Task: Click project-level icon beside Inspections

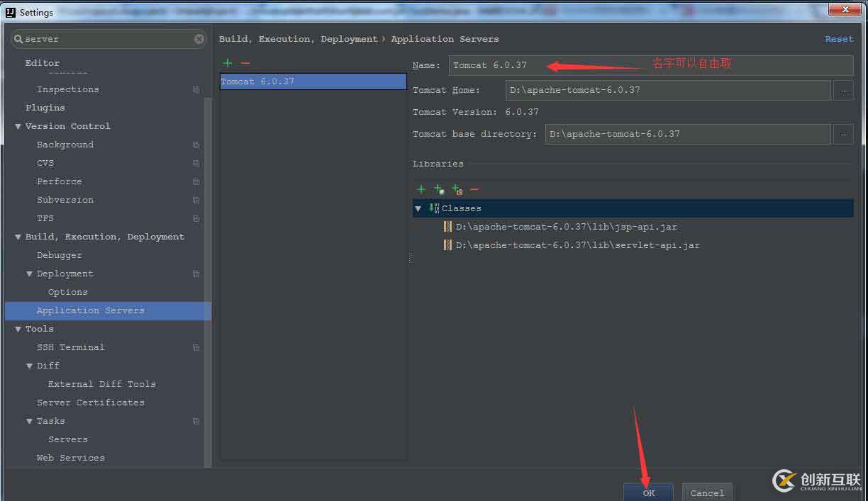Action: pyautogui.click(x=196, y=90)
